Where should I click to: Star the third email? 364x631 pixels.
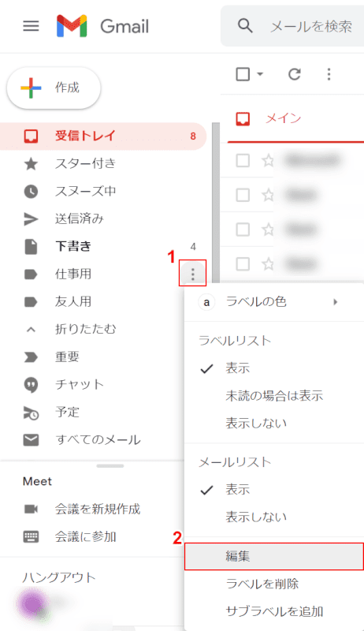point(268,230)
